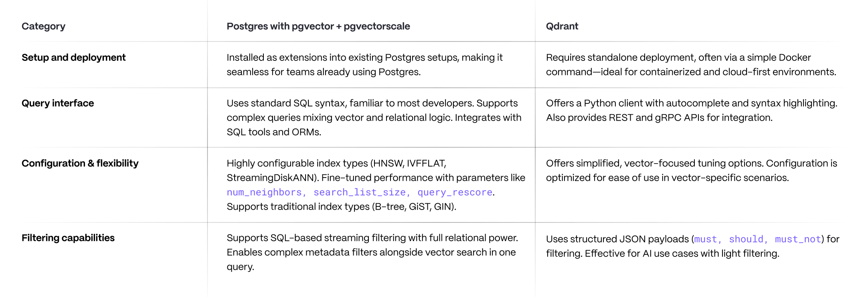The width and height of the screenshot is (868, 297).
Task: Select the "Setup and deployment" row label
Action: click(x=73, y=58)
